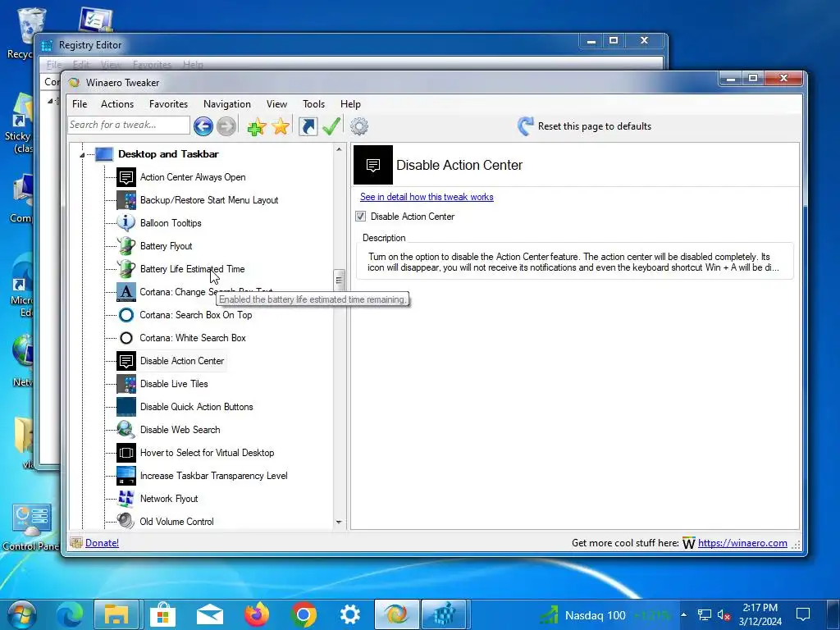
Task: Click 'See in detail how this tweak works'
Action: (x=427, y=197)
